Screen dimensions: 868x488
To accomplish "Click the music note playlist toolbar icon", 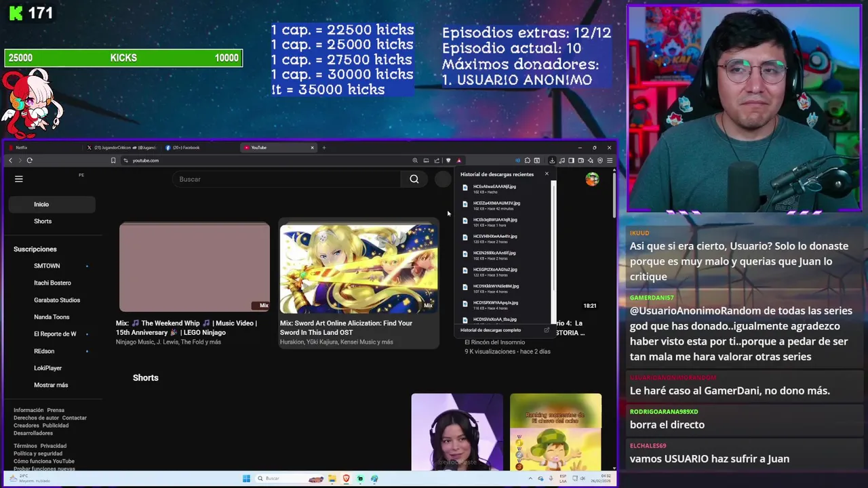I will [x=562, y=161].
